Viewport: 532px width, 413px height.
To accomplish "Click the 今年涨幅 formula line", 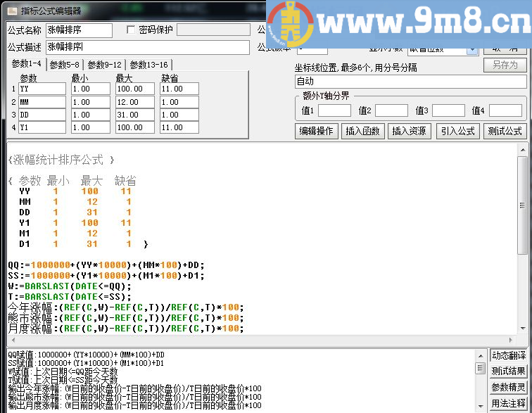I will coord(126,307).
